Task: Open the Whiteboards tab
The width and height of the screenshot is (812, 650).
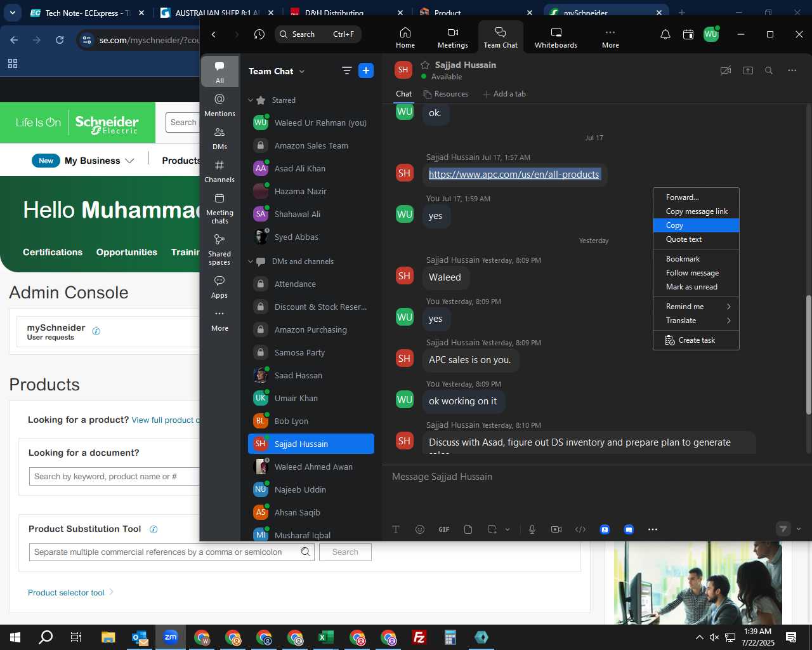Action: (x=556, y=37)
